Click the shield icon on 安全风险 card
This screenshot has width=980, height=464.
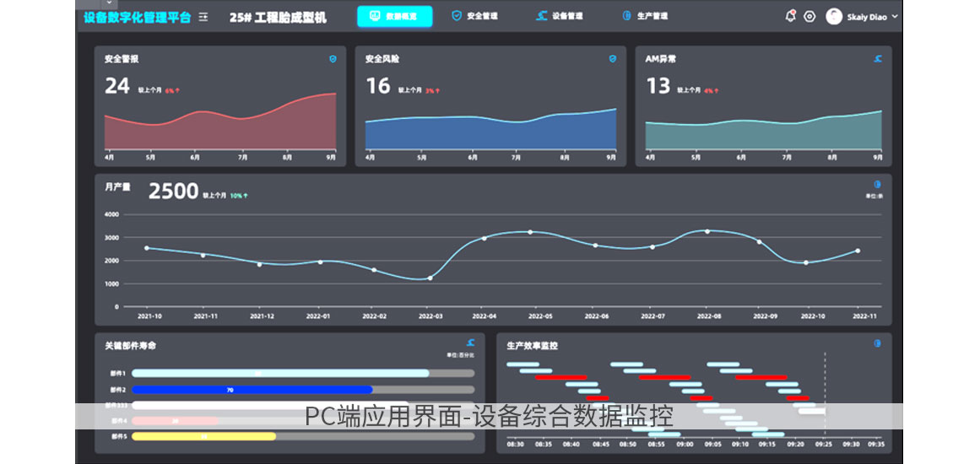[x=613, y=59]
